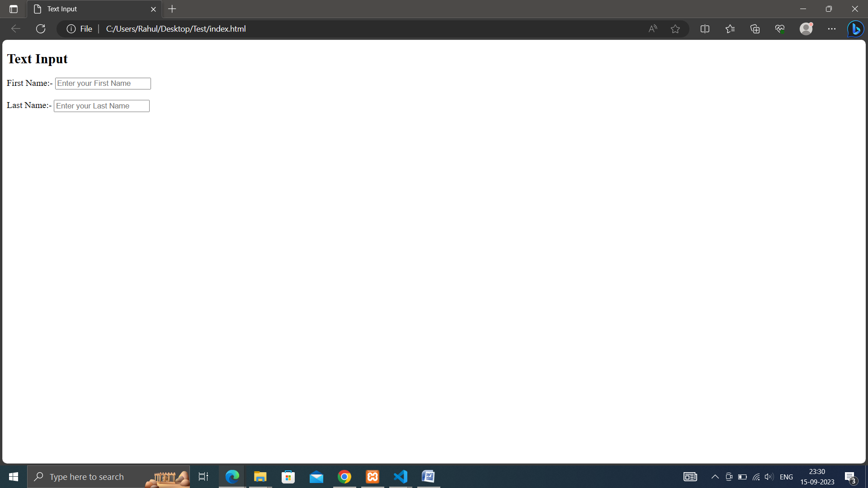Show hidden system tray icons
This screenshot has height=488, width=868.
pos(715,477)
